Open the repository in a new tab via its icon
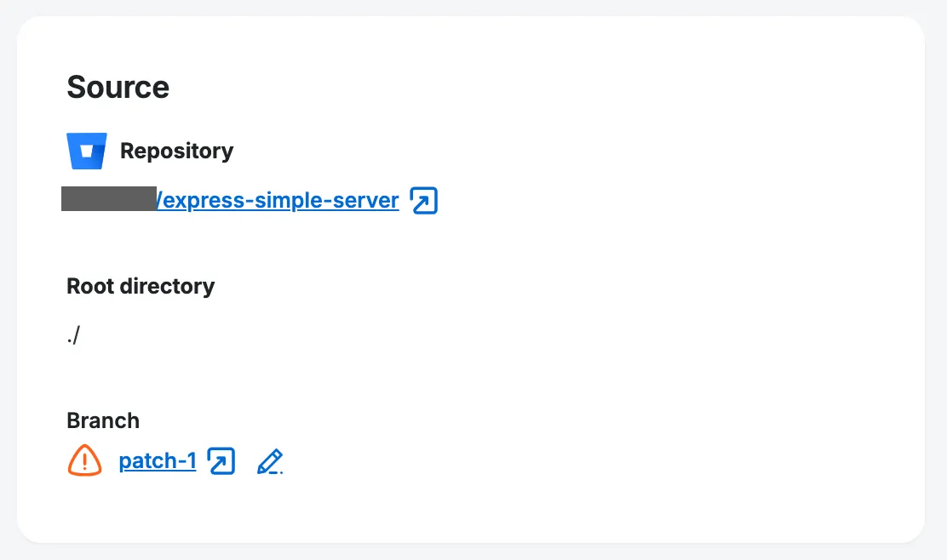The height and width of the screenshot is (560, 947). (423, 201)
